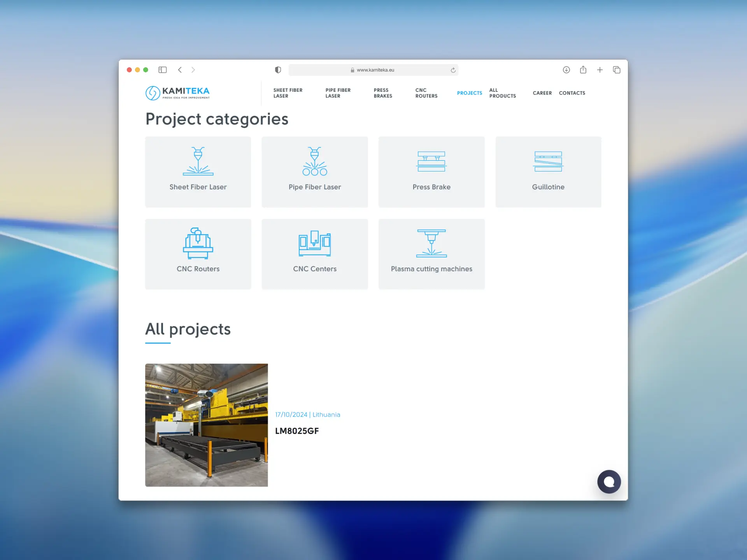Show Safari downloads list
The image size is (747, 560).
566,70
